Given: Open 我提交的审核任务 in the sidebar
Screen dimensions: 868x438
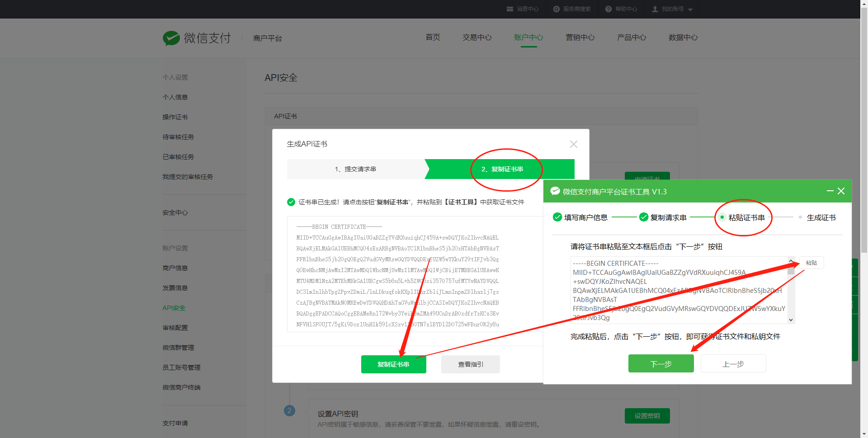Looking at the screenshot, I should 188,177.
